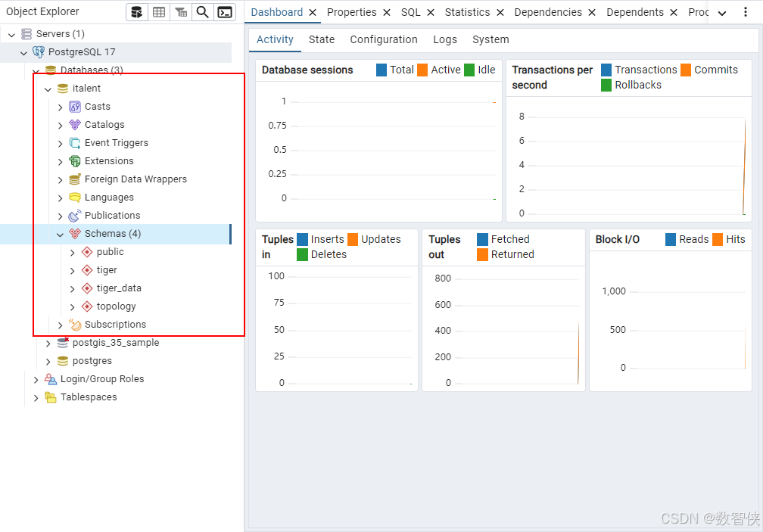
Task: Click the disconnected postgis_35_sample database icon
Action: (63, 343)
